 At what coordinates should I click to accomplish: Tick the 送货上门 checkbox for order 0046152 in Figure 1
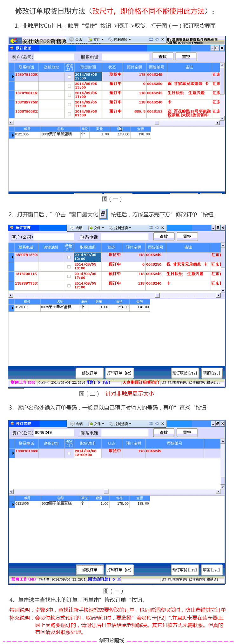click(x=69, y=113)
